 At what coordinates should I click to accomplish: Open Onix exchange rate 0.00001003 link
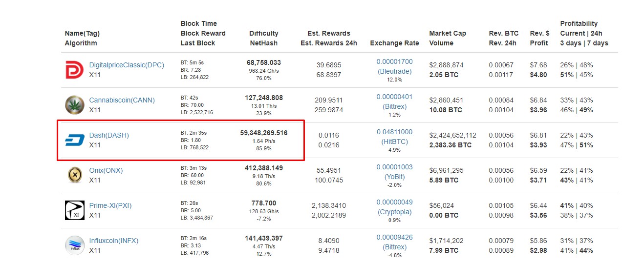394,167
